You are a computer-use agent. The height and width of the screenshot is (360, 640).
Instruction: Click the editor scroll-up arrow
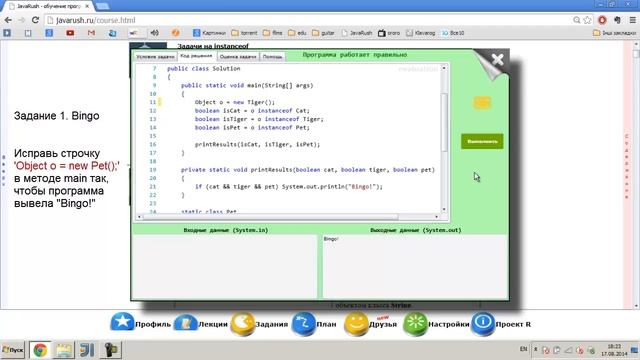444,68
